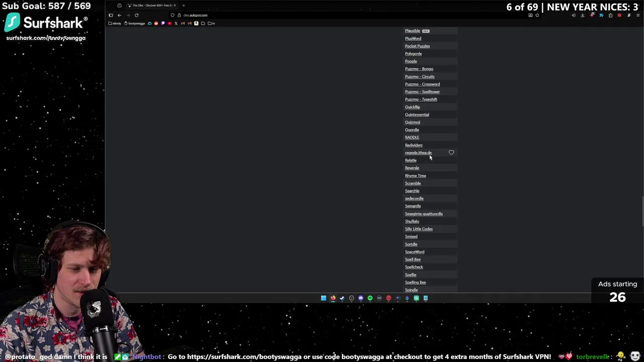Image resolution: width=644 pixels, height=362 pixels.
Task: Open Discord from the taskbar
Action: coord(361,298)
